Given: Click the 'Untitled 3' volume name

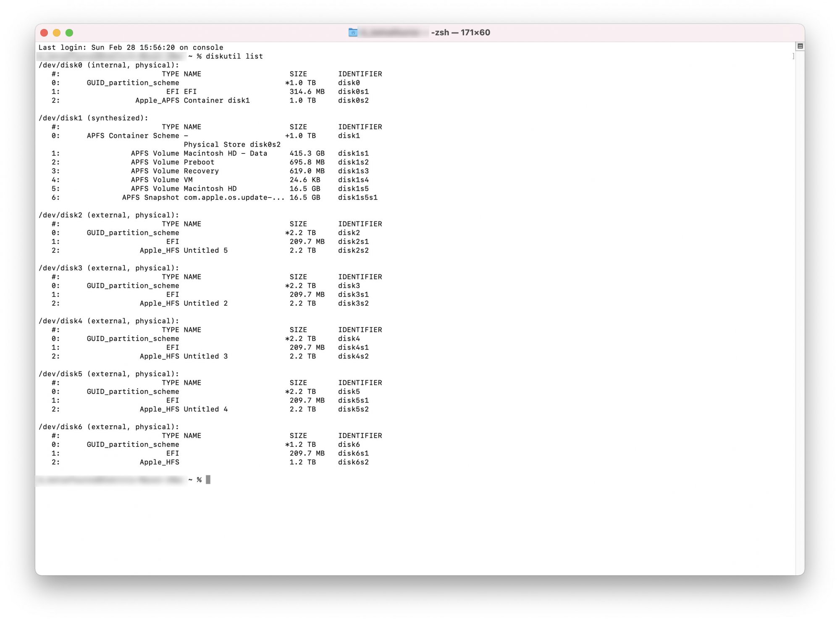Looking at the screenshot, I should coord(205,356).
